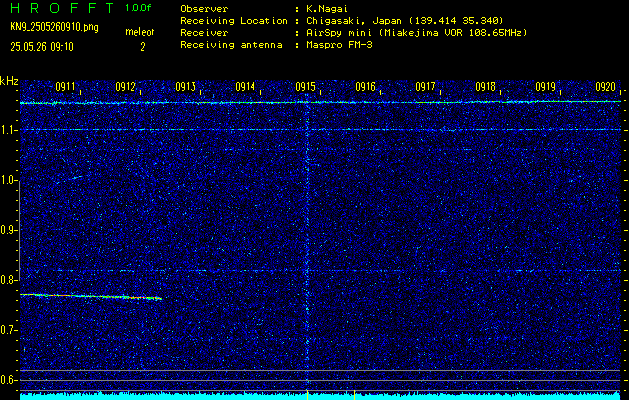The image size is (629, 400).
Task: Click the 0919 time marker
Action: [x=545, y=87]
